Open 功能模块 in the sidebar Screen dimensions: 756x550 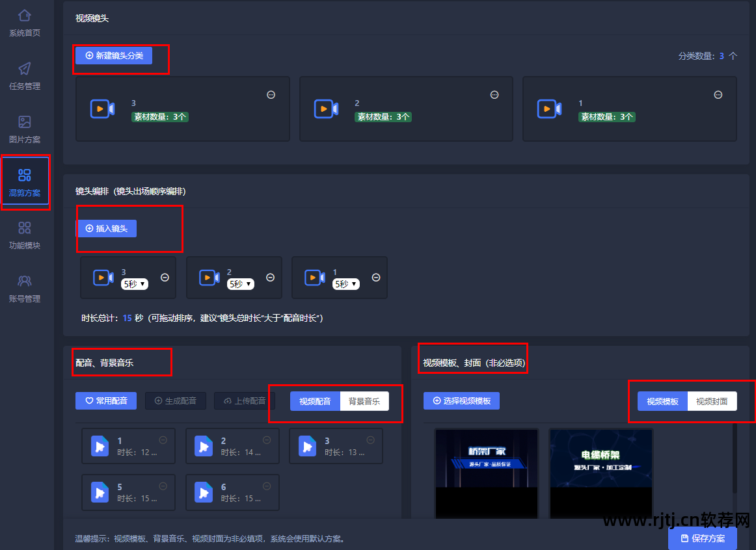(x=25, y=235)
